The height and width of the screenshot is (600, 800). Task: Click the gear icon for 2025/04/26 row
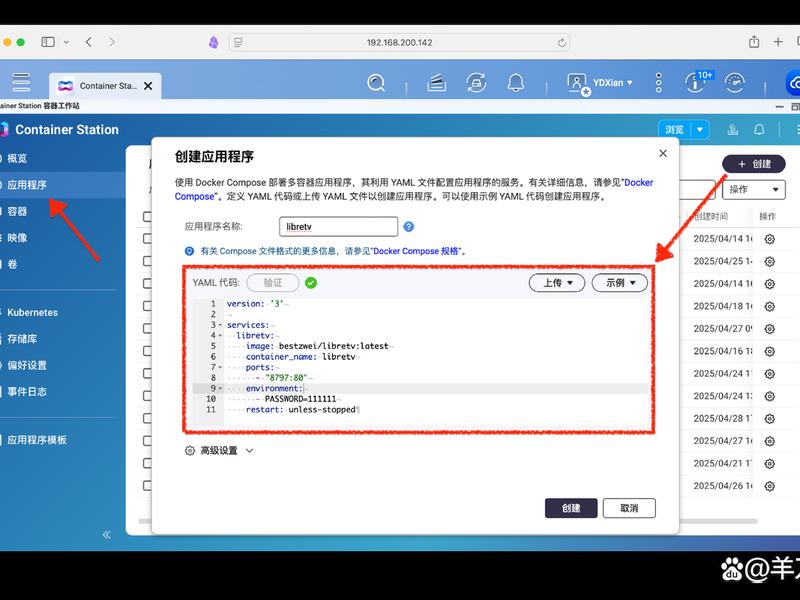point(770,486)
